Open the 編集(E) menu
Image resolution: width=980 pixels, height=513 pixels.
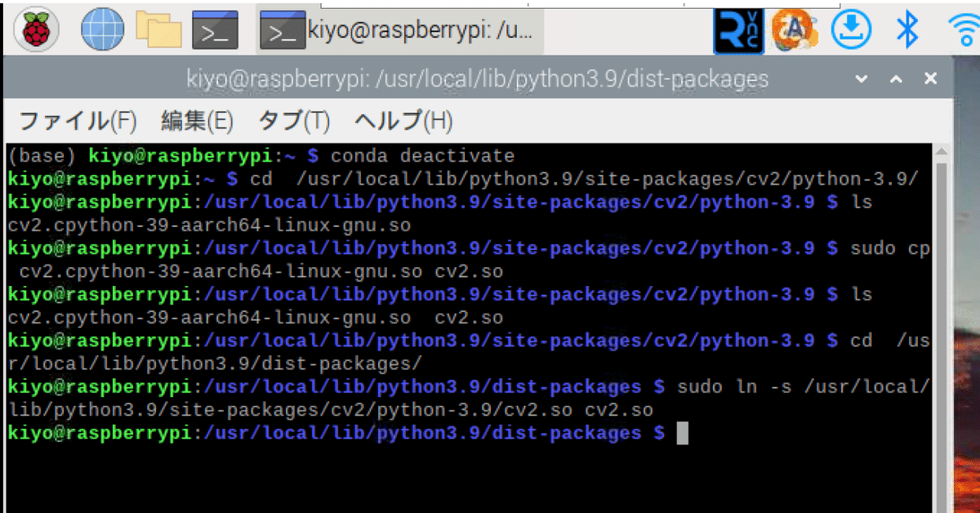[x=197, y=122]
